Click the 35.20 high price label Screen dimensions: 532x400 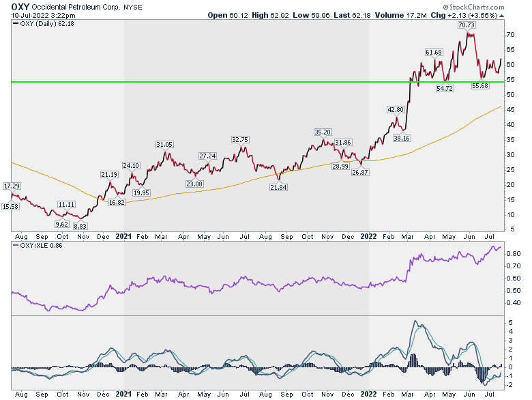(x=323, y=132)
